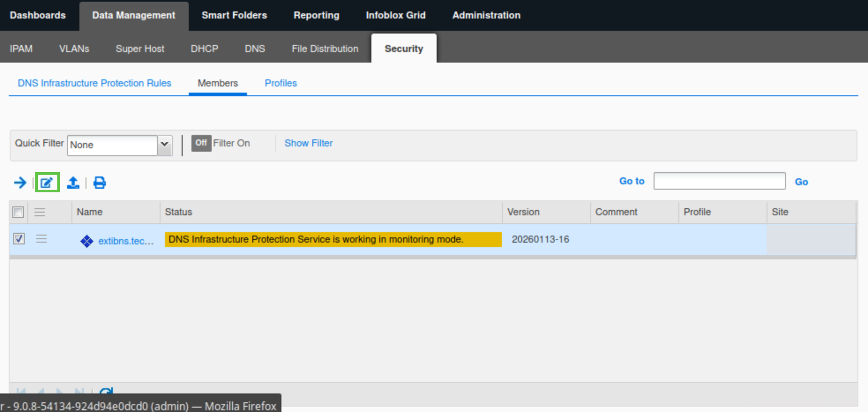Switch to File Distribution sub-tab
Screen dimensions: 868x412
click(325, 49)
